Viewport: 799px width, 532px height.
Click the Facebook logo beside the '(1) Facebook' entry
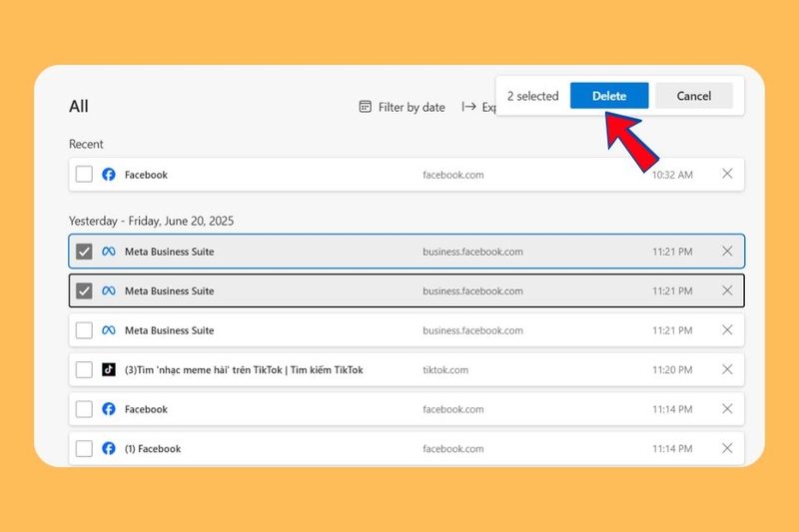tap(109, 448)
